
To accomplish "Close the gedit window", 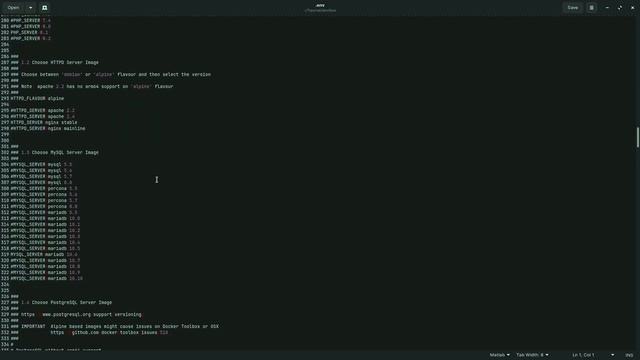I will 632,7.
